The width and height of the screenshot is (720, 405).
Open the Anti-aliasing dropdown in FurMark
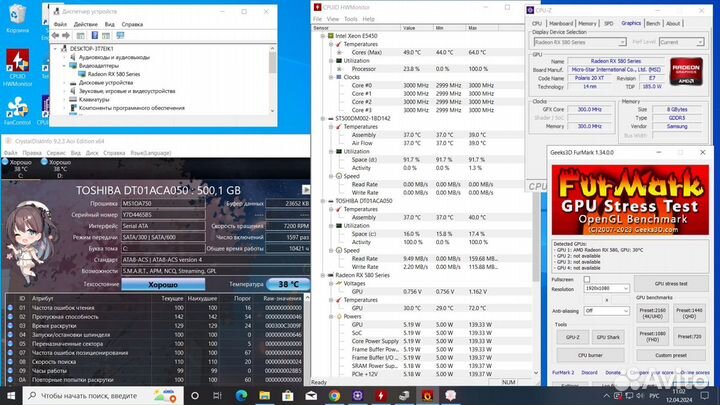pyautogui.click(x=606, y=311)
